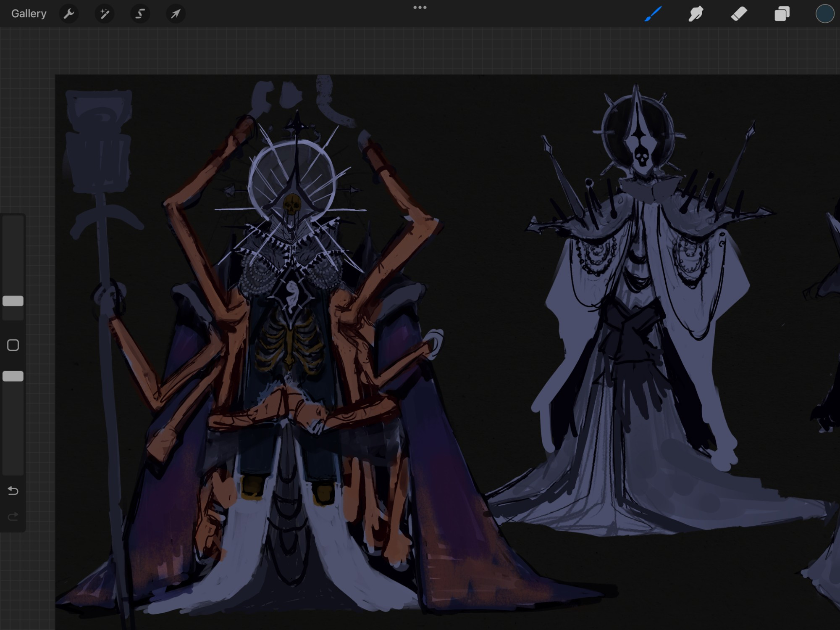Open the active color picker
This screenshot has height=630, width=840.
pos(824,14)
